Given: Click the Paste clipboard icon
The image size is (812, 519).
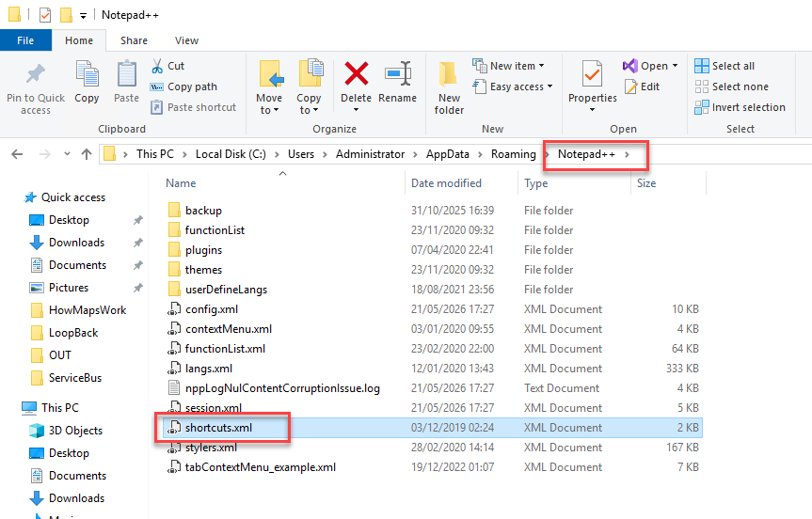Looking at the screenshot, I should pyautogui.click(x=126, y=74).
